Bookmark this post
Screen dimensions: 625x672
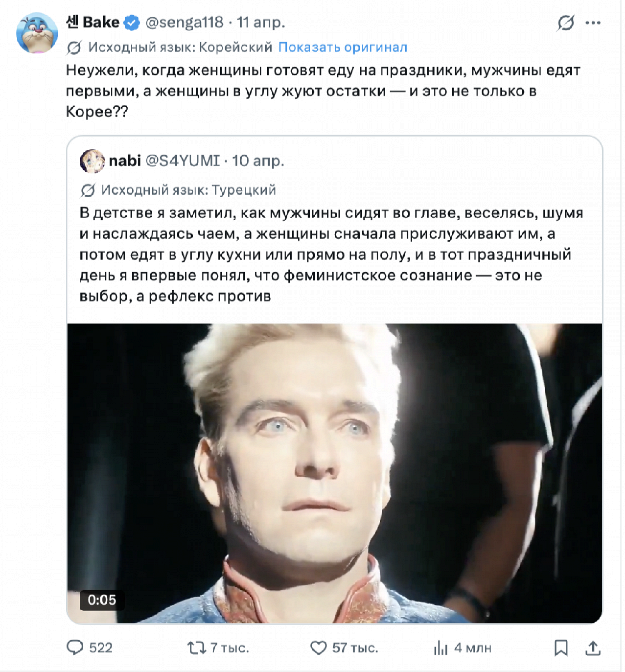tap(561, 647)
